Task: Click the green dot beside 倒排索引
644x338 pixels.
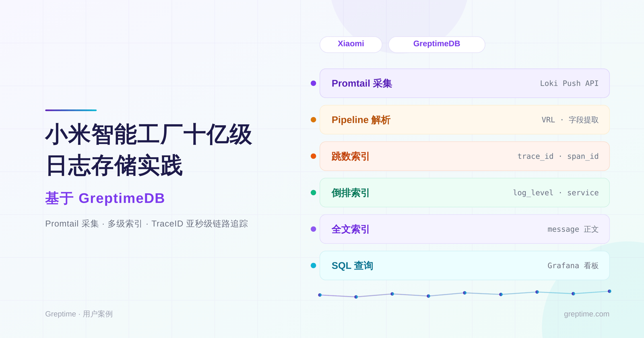Action: [314, 193]
